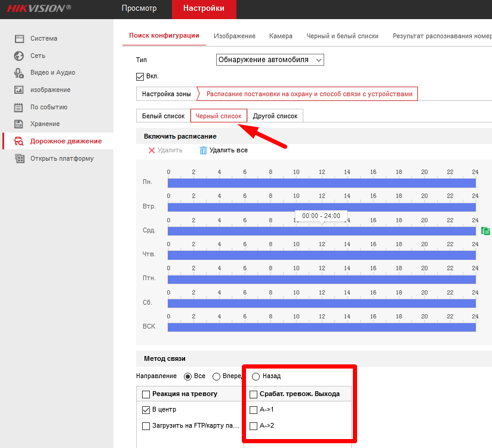
Task: Open Сеть in sidebar
Action: [38, 56]
